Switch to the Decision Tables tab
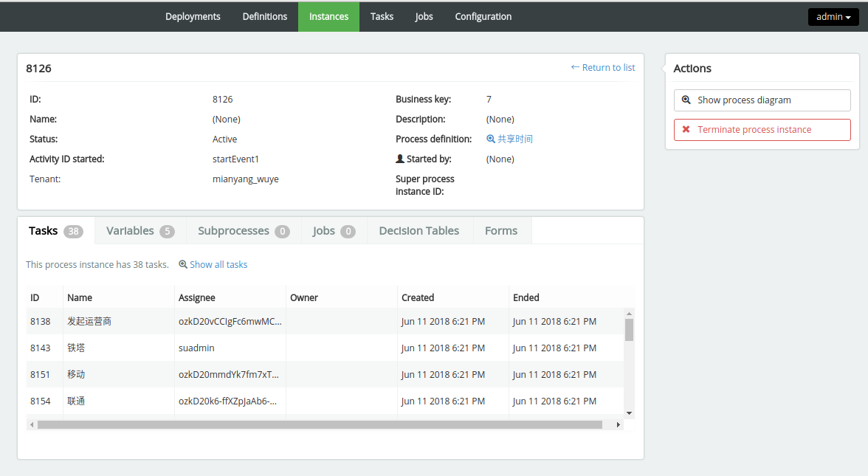This screenshot has width=868, height=476. [419, 231]
